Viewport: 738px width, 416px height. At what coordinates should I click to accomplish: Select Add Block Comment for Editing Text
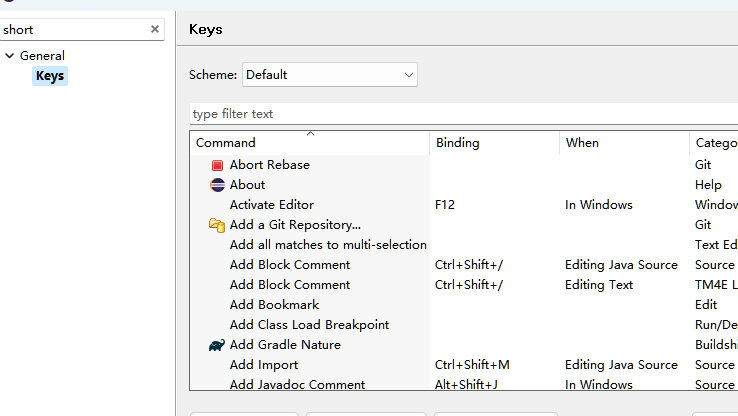290,285
